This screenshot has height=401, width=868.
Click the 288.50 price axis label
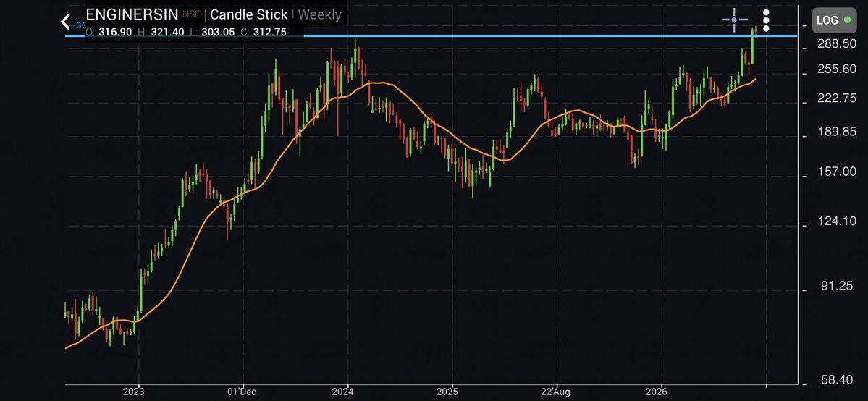tap(837, 43)
